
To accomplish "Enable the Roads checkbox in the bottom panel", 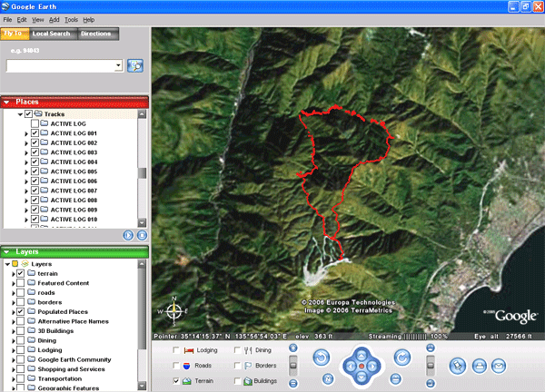I will coord(176,366).
